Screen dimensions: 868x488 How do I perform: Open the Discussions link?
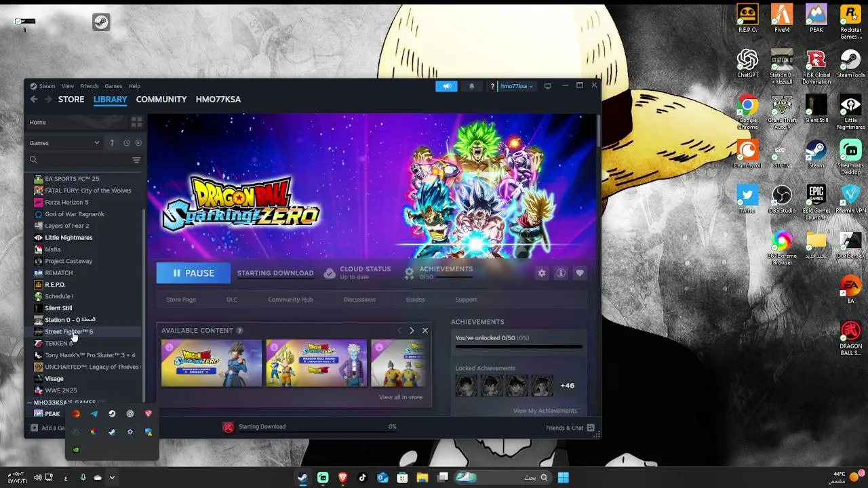tap(359, 300)
